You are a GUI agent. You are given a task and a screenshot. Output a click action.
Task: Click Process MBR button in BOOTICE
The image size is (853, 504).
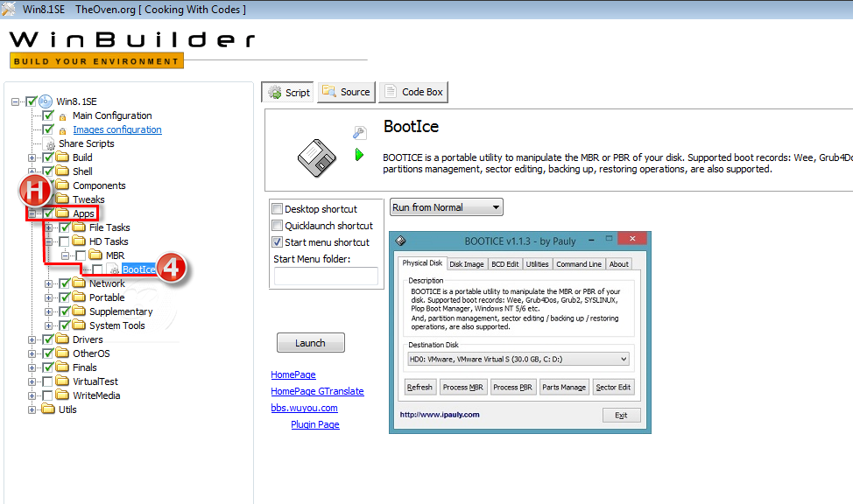coord(463,387)
